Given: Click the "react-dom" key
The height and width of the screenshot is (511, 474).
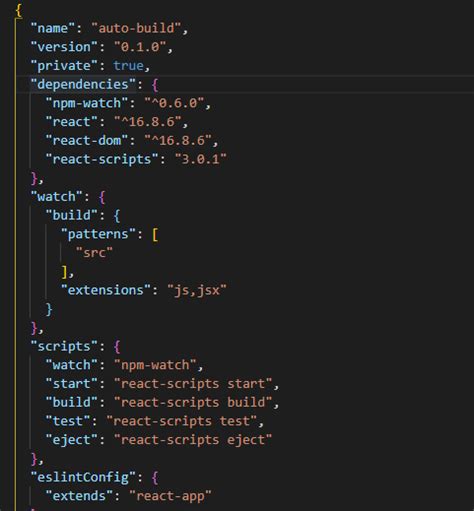Looking at the screenshot, I should coord(87,140).
